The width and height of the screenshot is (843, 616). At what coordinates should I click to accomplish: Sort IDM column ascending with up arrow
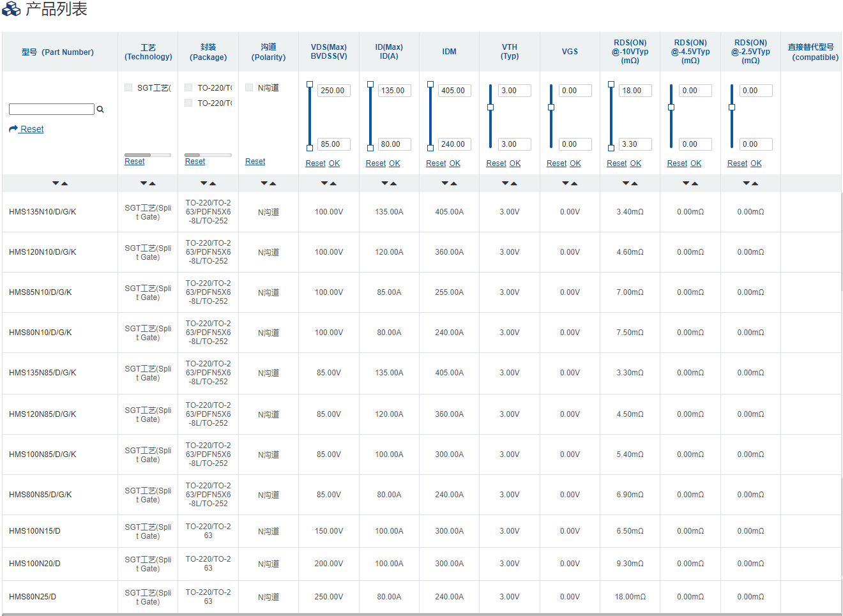pyautogui.click(x=454, y=183)
